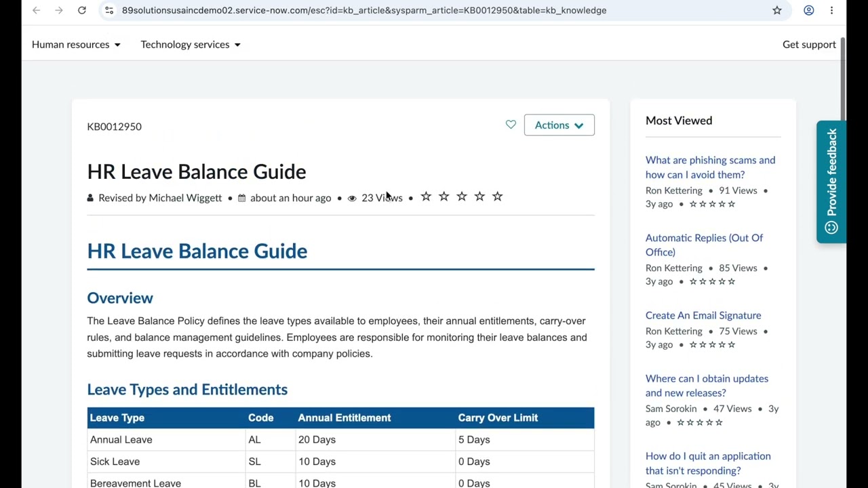Viewport: 868px width, 488px height.
Task: Open the browser three-dot menu
Action: pyautogui.click(x=831, y=10)
